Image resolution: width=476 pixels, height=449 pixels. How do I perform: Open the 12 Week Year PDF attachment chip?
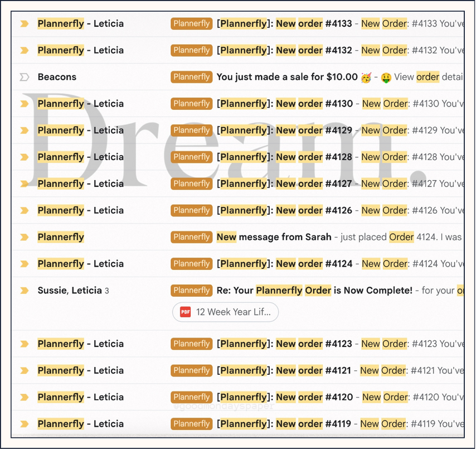pyautogui.click(x=225, y=312)
